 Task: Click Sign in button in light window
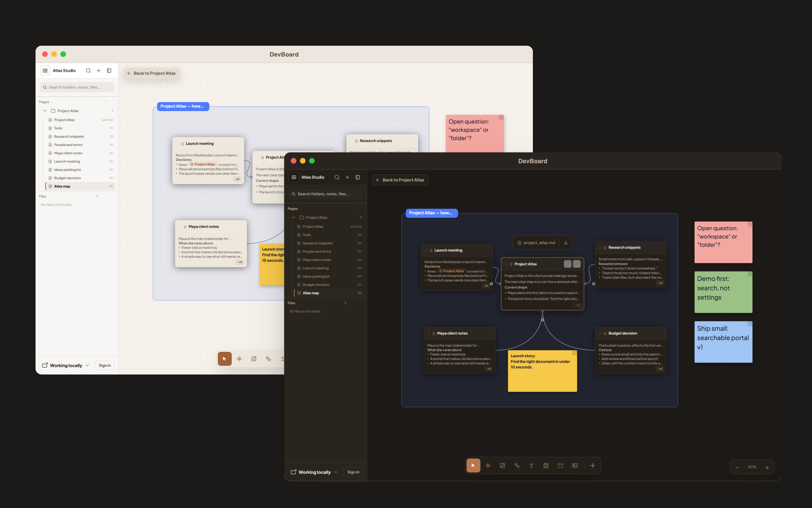click(x=105, y=365)
